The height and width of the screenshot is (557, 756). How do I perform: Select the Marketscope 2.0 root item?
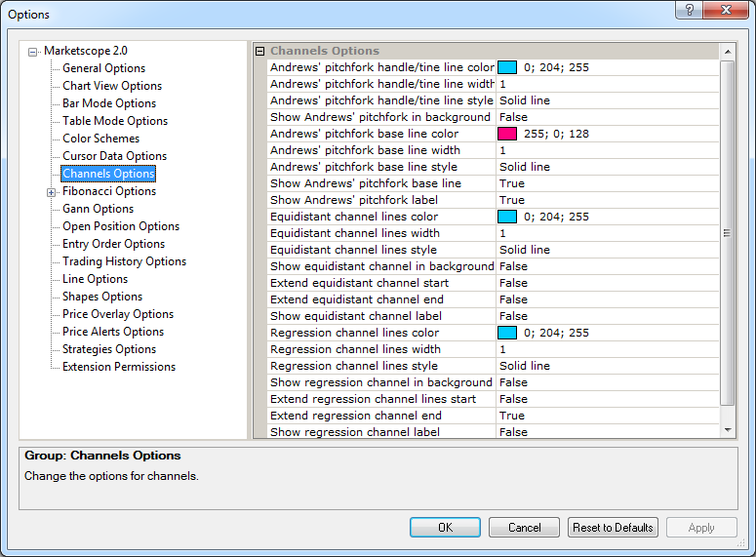tap(85, 51)
